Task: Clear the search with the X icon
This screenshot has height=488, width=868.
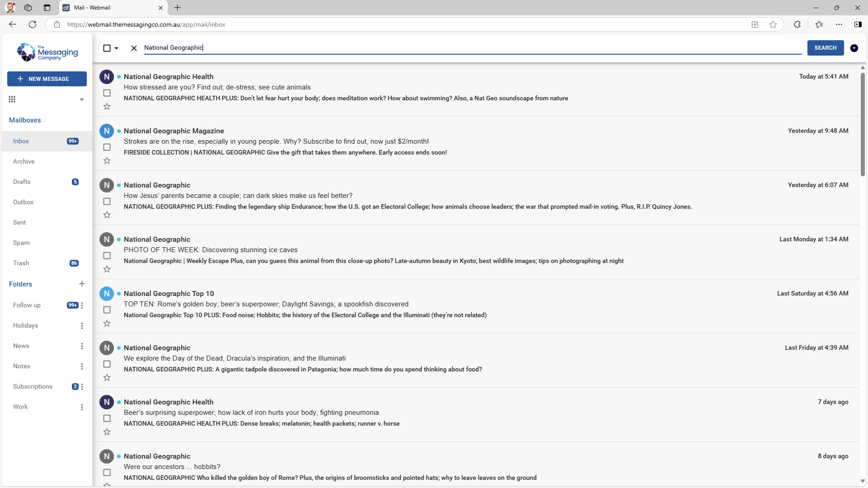Action: click(134, 48)
